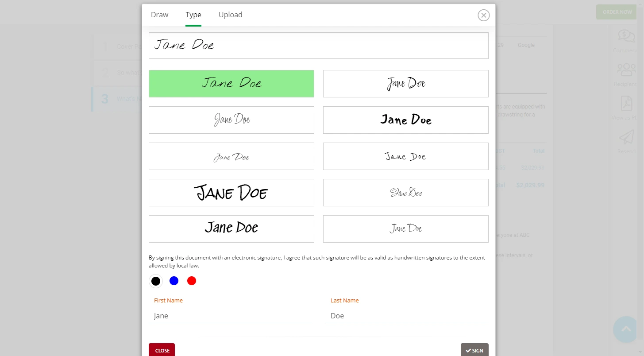The width and height of the screenshot is (644, 356).
Task: Click the checkmark icon on the SIGN button
Action: click(x=469, y=350)
